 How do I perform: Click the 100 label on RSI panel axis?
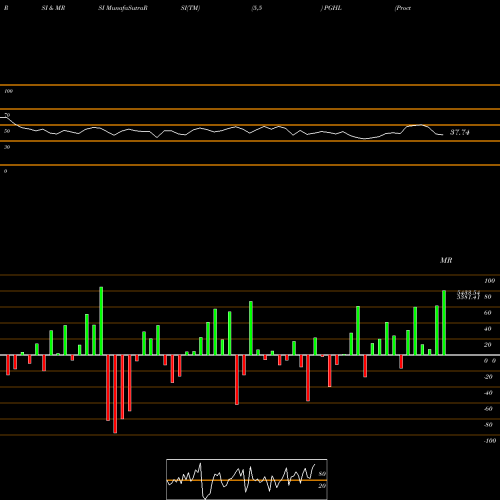click(8, 91)
